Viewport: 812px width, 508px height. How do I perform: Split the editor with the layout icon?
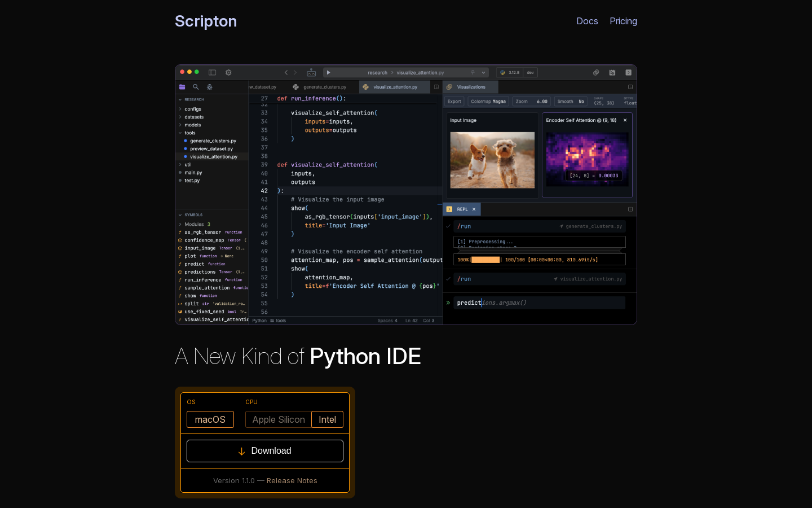coord(436,87)
